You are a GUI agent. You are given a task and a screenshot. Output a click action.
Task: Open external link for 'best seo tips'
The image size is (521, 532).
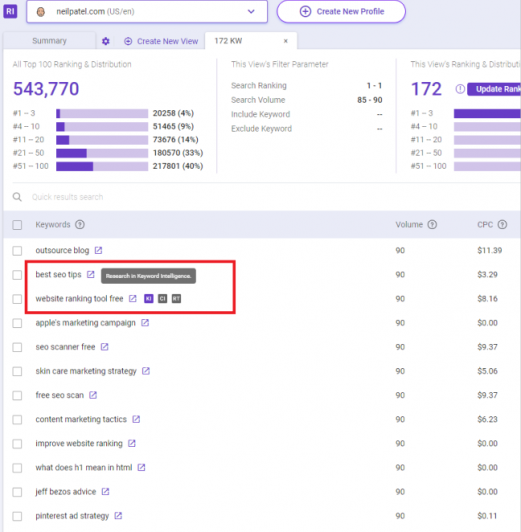(x=91, y=274)
